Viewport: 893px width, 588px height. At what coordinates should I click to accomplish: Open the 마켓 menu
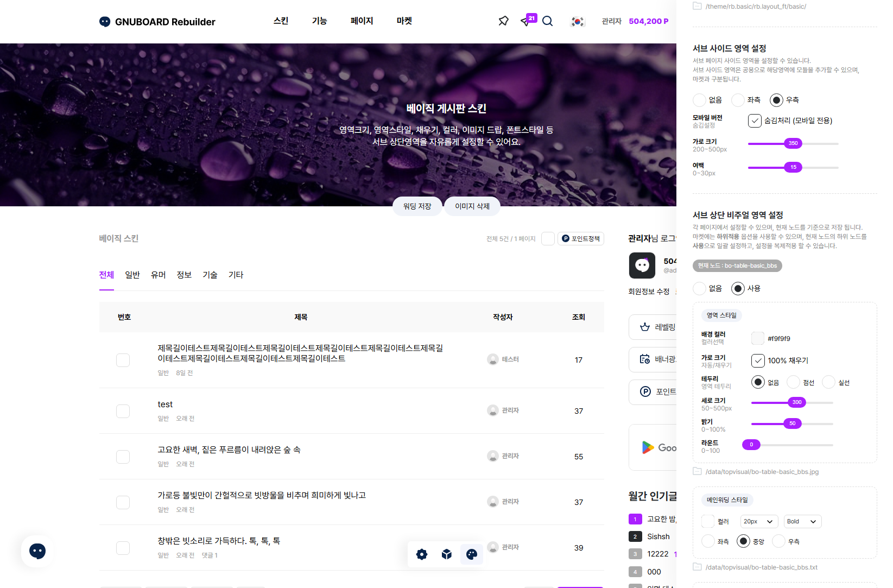coord(404,21)
